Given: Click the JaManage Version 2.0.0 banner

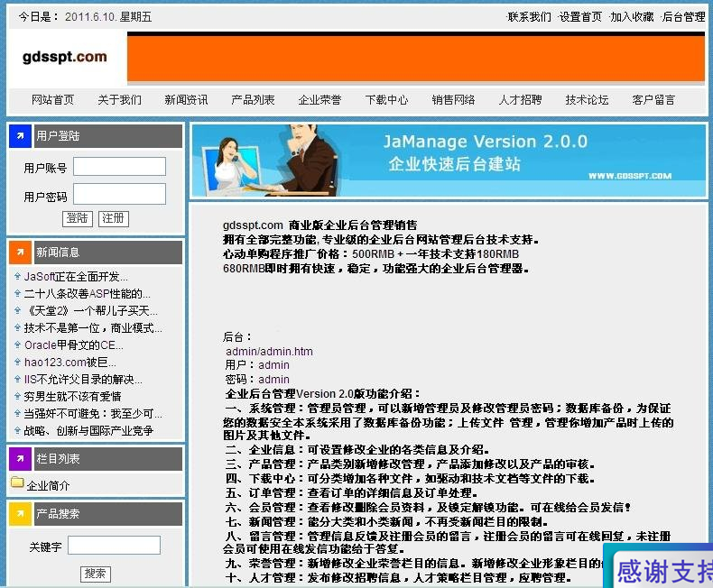Looking at the screenshot, I should coord(449,161).
